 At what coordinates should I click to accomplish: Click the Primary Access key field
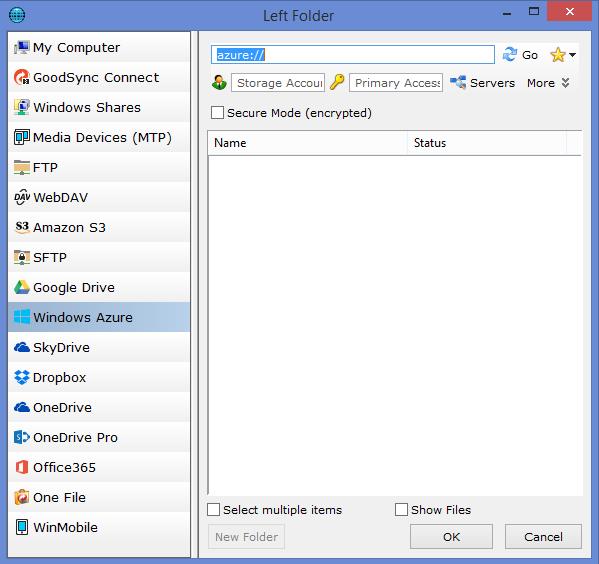pos(396,83)
